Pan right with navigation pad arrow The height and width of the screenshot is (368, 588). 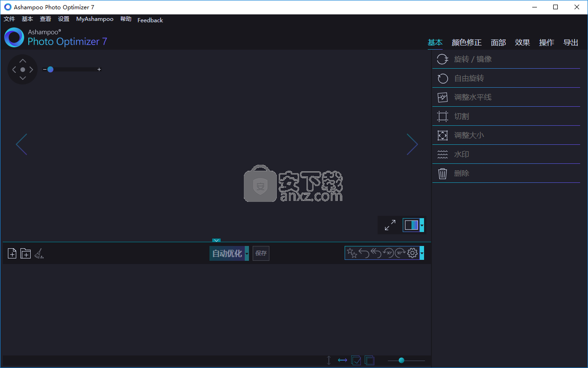pyautogui.click(x=31, y=70)
